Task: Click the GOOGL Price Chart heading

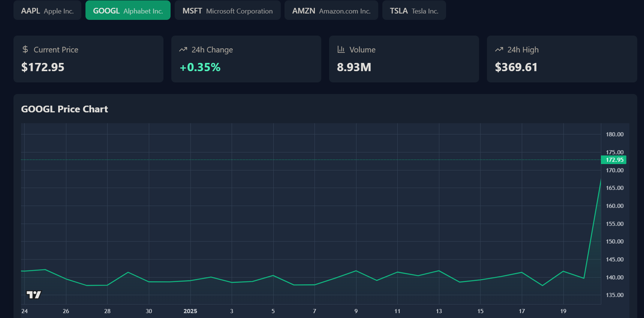Action: tap(64, 109)
